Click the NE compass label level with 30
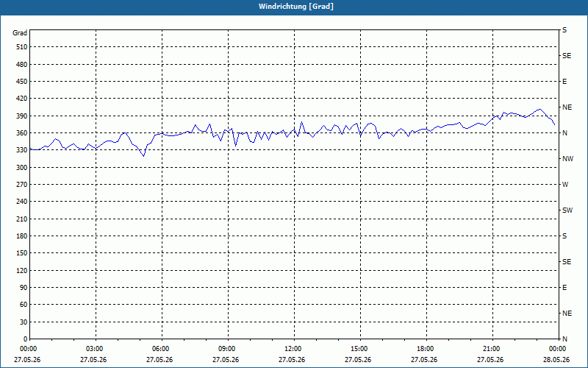This screenshot has height=368, width=588. 567,314
